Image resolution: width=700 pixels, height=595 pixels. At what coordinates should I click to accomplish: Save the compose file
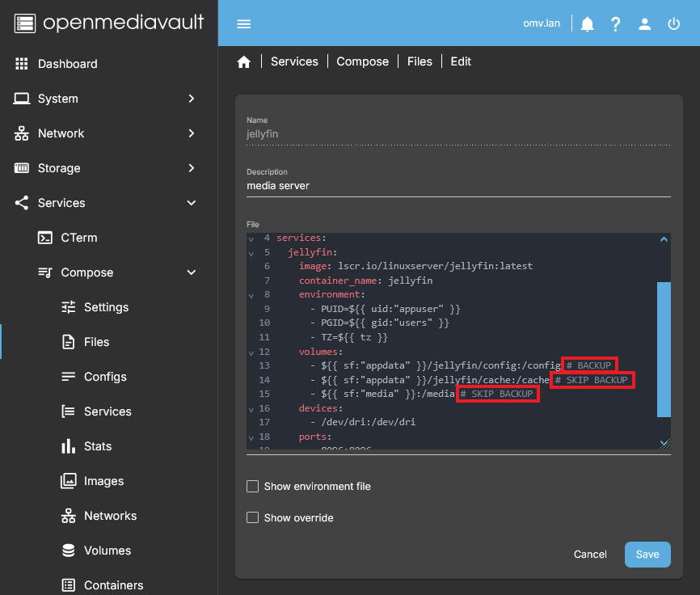(x=647, y=555)
